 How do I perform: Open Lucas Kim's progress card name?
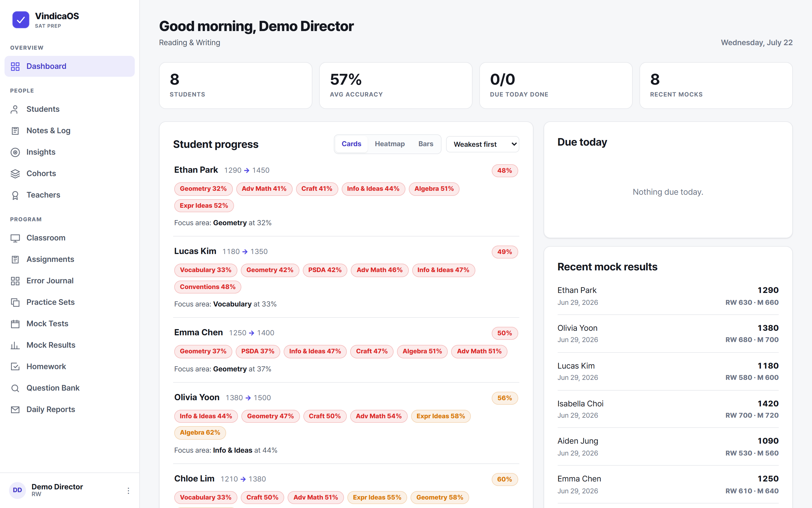tap(195, 251)
